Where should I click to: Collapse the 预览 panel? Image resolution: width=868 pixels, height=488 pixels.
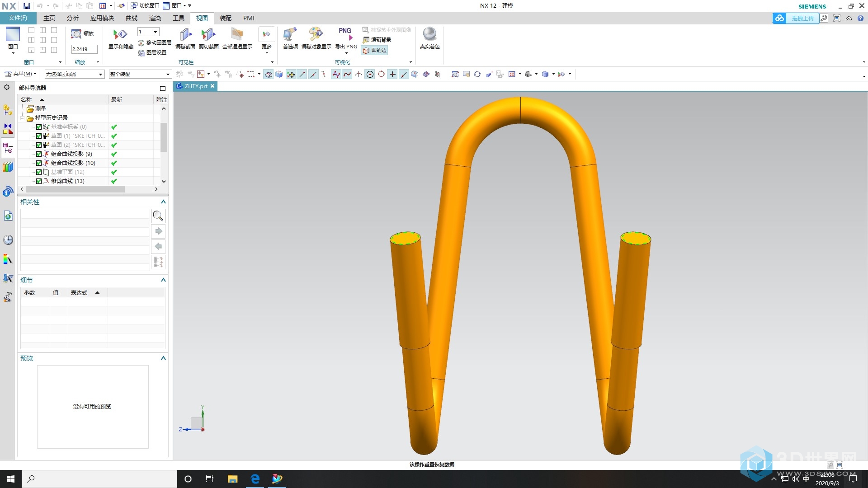click(163, 358)
